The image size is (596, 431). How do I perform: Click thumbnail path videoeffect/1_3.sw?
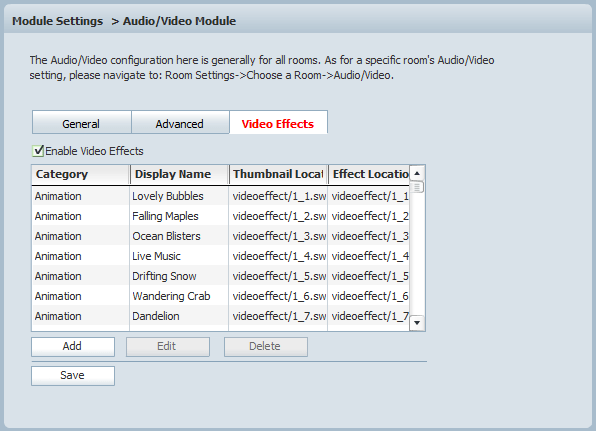pyautogui.click(x=278, y=236)
